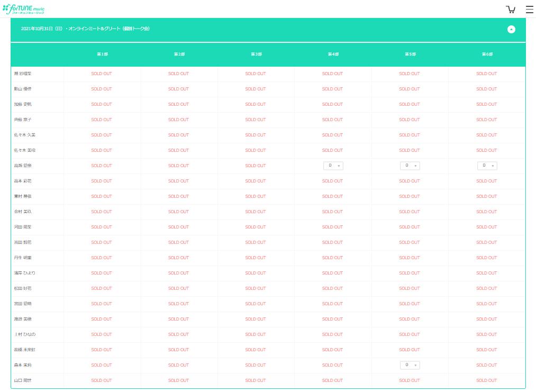Open 高瀬 愛奈 第5部 quantity dropdown
This screenshot has width=536, height=392.
pos(410,166)
